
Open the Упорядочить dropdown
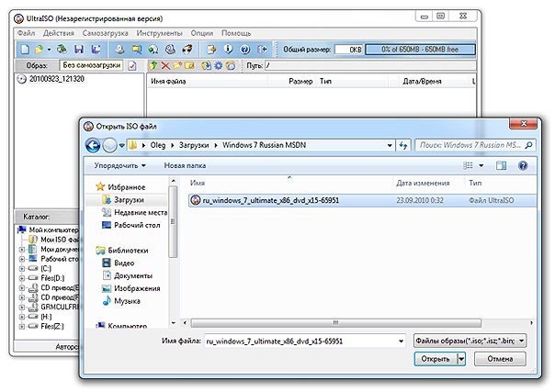[119, 165]
